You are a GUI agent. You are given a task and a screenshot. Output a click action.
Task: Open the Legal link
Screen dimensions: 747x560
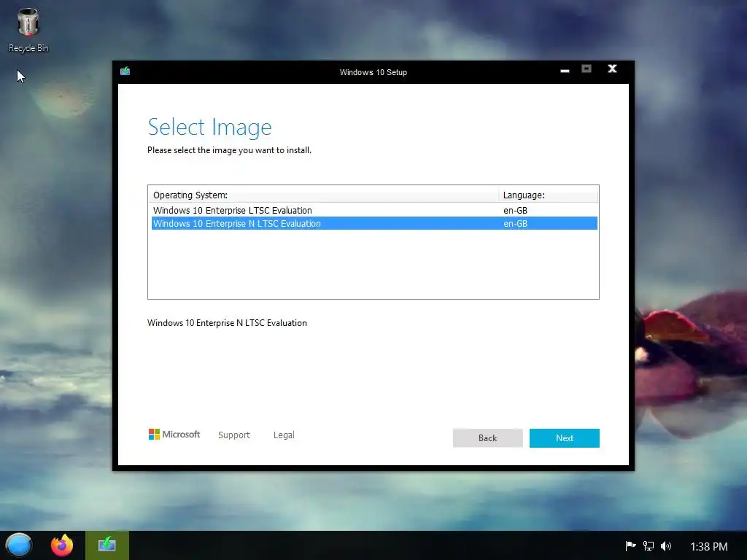click(284, 435)
